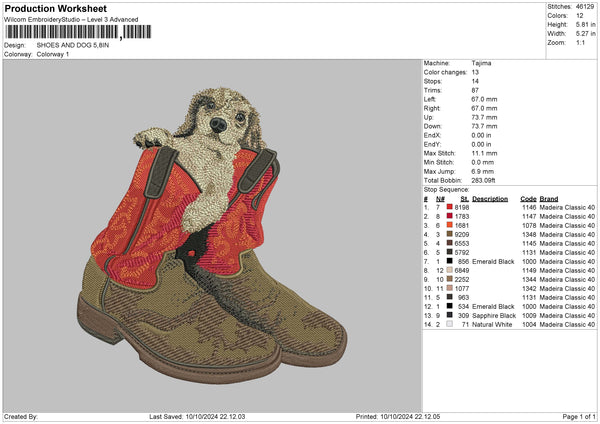
Task: Click the Description column header
Action: click(490, 198)
